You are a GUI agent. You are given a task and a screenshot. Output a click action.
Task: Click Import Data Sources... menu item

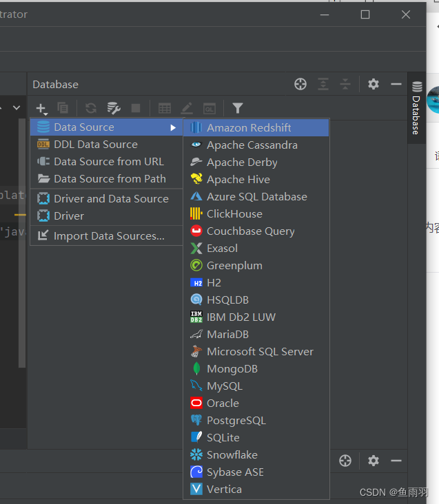[x=106, y=236]
